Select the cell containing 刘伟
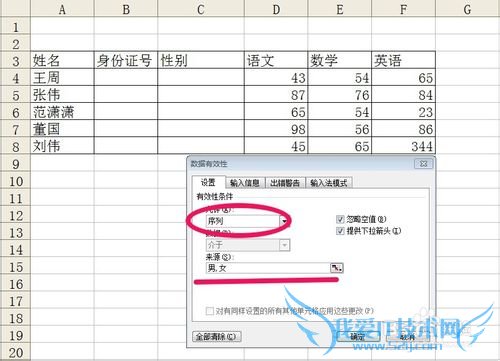Image resolution: width=500 pixels, height=361 pixels. 62,146
